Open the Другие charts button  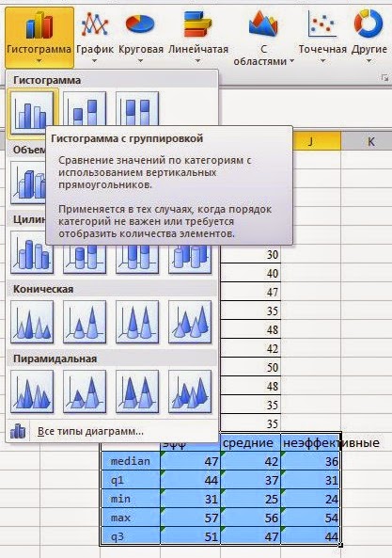point(368,38)
